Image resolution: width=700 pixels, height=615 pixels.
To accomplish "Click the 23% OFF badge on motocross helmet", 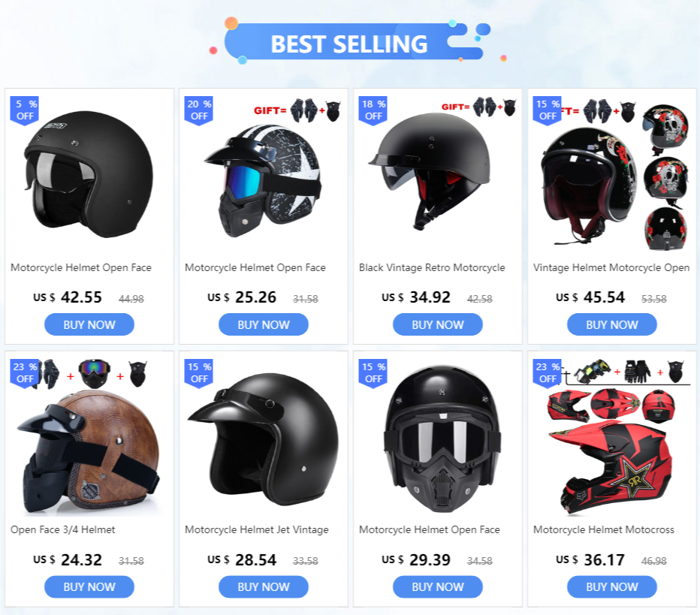I will pos(547,373).
